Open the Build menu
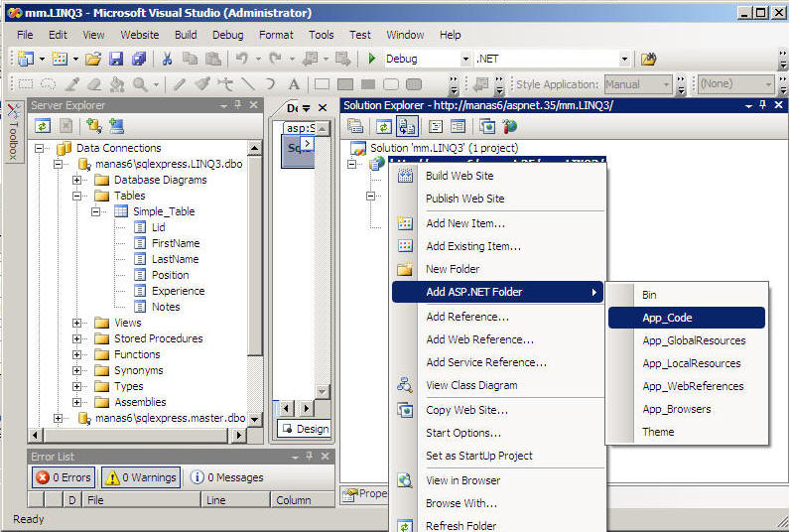The image size is (789, 532). [186, 35]
